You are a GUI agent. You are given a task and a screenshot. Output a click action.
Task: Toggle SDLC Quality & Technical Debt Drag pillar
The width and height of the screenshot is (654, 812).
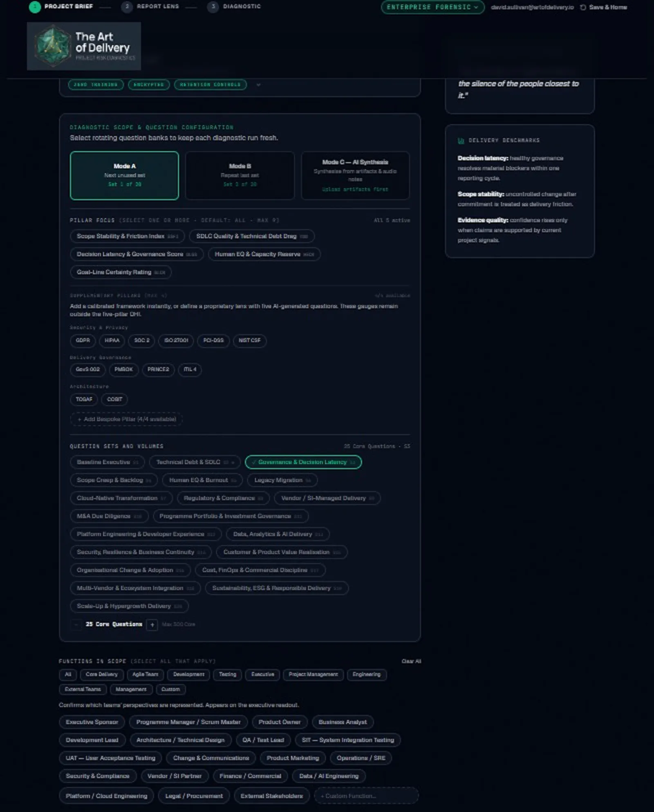(x=252, y=236)
